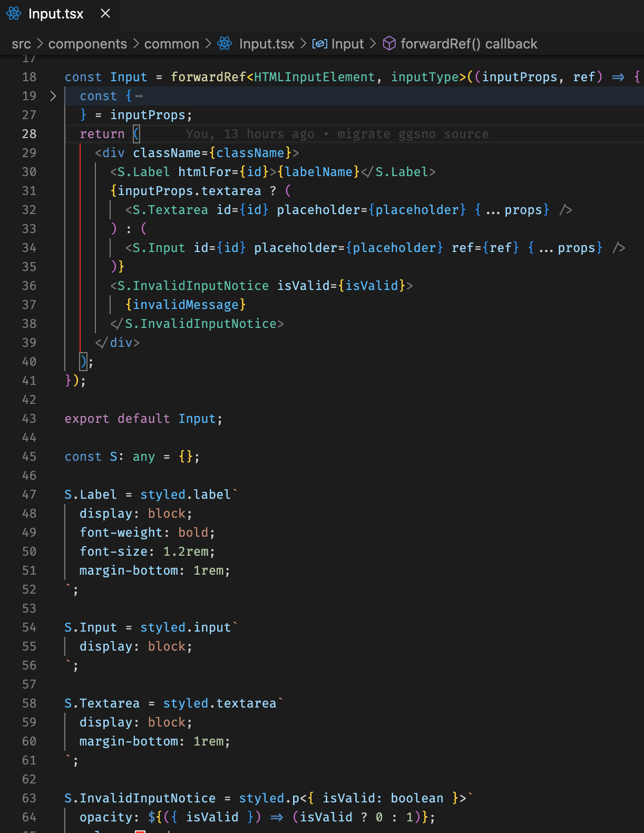Click styled.label on line 47
The height and width of the screenshot is (833, 644).
click(x=186, y=495)
